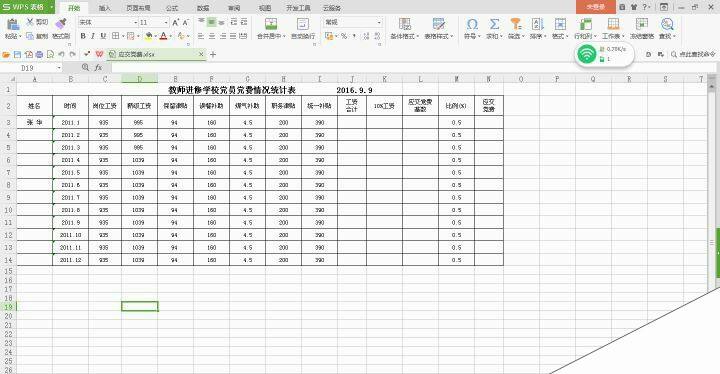
Task: Toggle center text alignment
Action: (x=212, y=36)
